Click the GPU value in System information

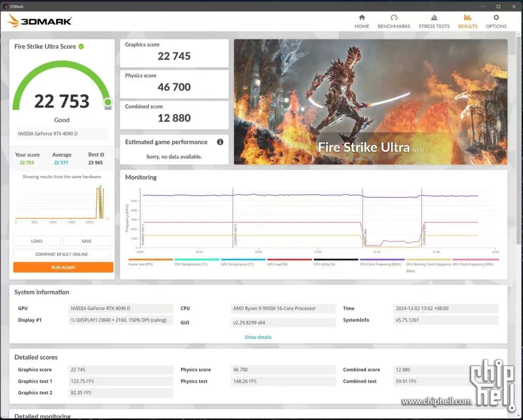tap(121, 308)
